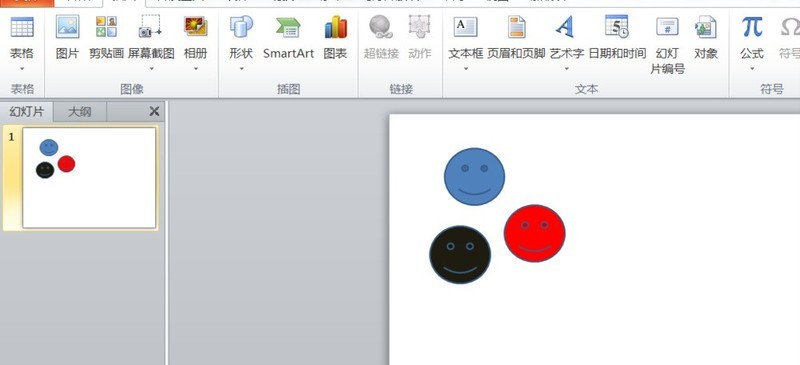Viewport: 800px width, 365px height.
Task: Insert 日期和时间 date and time
Action: pos(617,37)
